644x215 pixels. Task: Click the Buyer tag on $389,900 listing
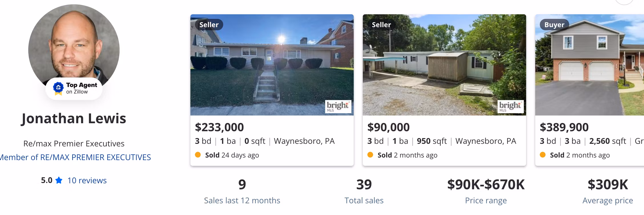pos(554,25)
